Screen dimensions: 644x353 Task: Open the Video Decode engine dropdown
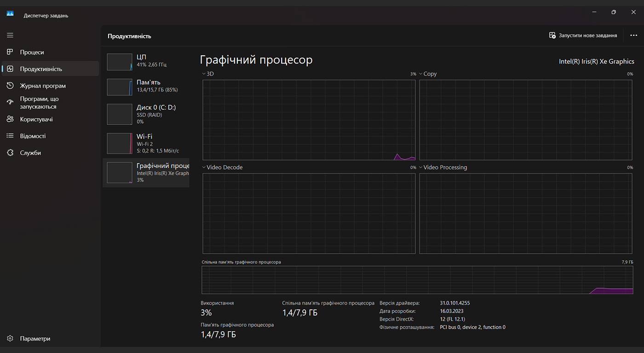(x=222, y=167)
